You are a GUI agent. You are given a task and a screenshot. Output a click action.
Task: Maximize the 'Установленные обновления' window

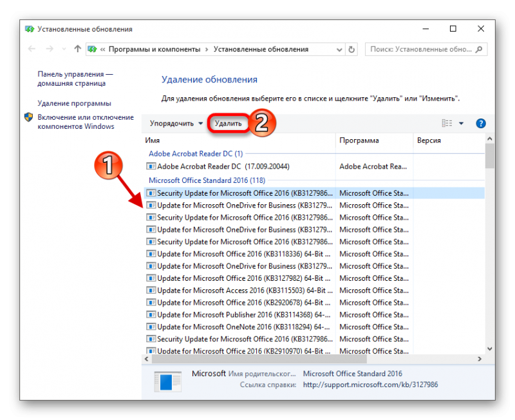coord(453,29)
